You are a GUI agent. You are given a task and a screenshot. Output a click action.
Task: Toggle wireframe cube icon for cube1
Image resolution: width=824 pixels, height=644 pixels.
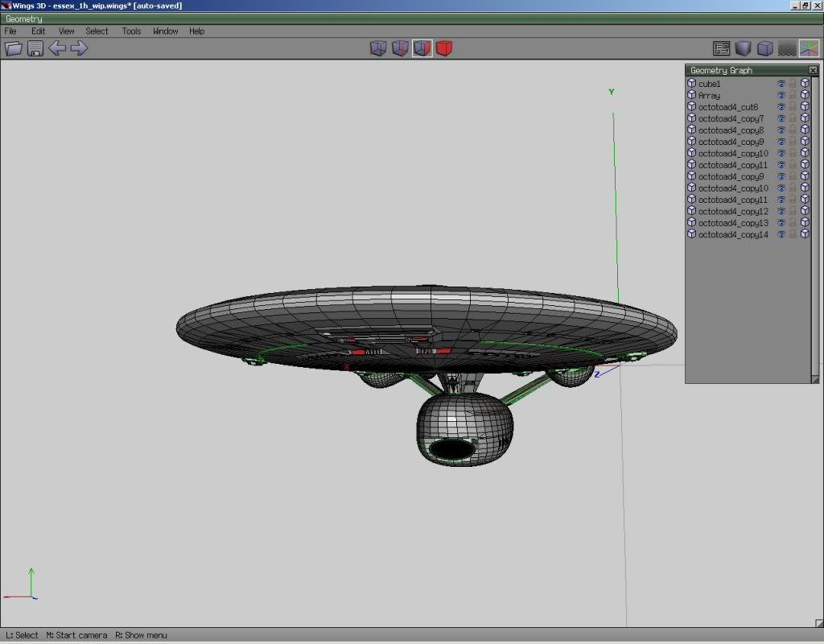coord(805,84)
